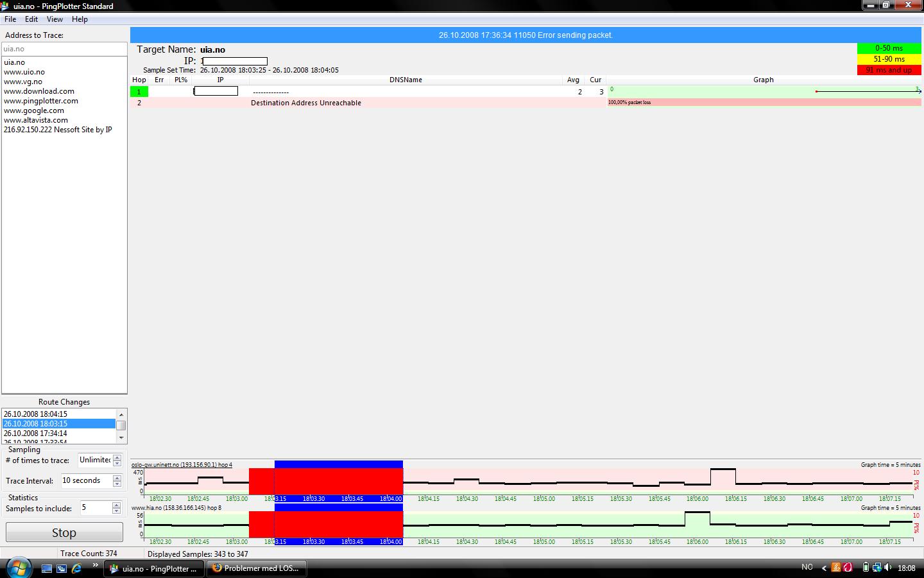Increase '# of times to trace' spinner
This screenshot has width=924, height=578.
click(x=117, y=457)
